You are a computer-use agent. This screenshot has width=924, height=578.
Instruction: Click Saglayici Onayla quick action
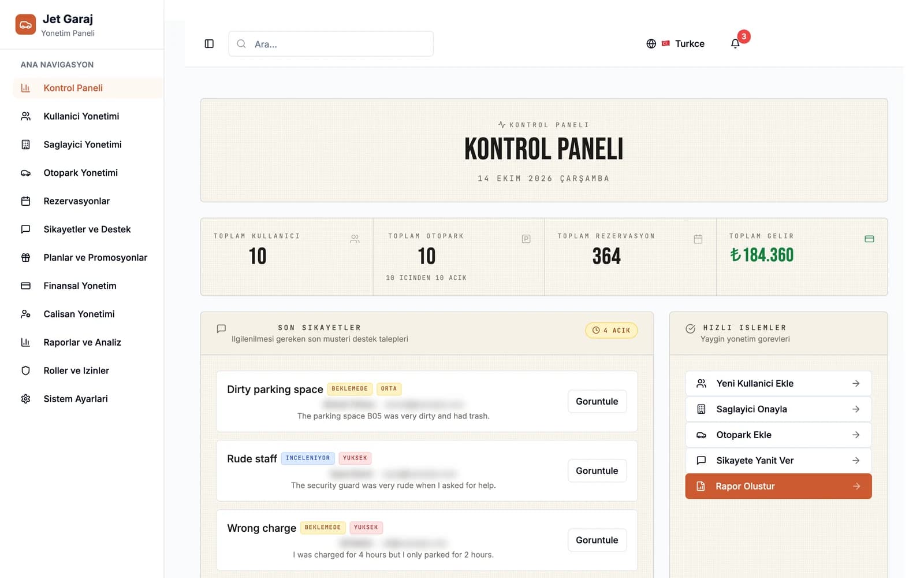(x=778, y=409)
